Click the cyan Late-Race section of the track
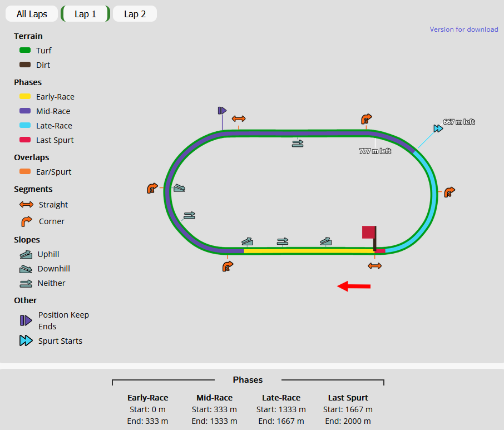Screen dimensions: 504x430 coord(433,193)
